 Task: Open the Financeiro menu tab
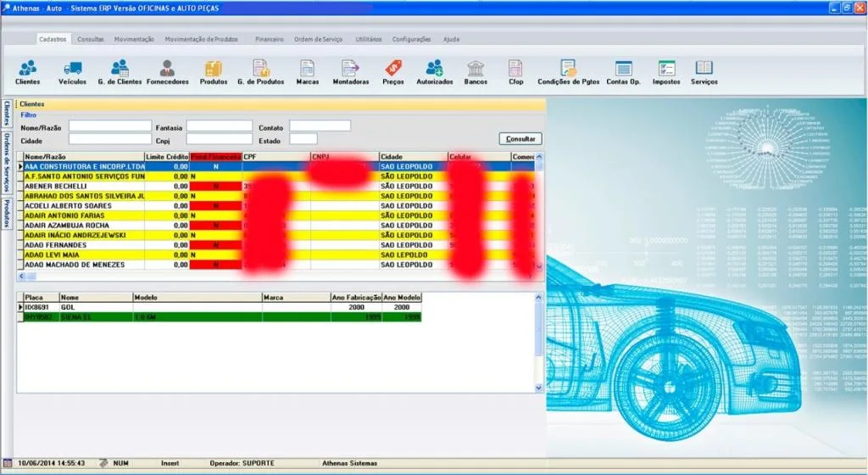pyautogui.click(x=269, y=39)
